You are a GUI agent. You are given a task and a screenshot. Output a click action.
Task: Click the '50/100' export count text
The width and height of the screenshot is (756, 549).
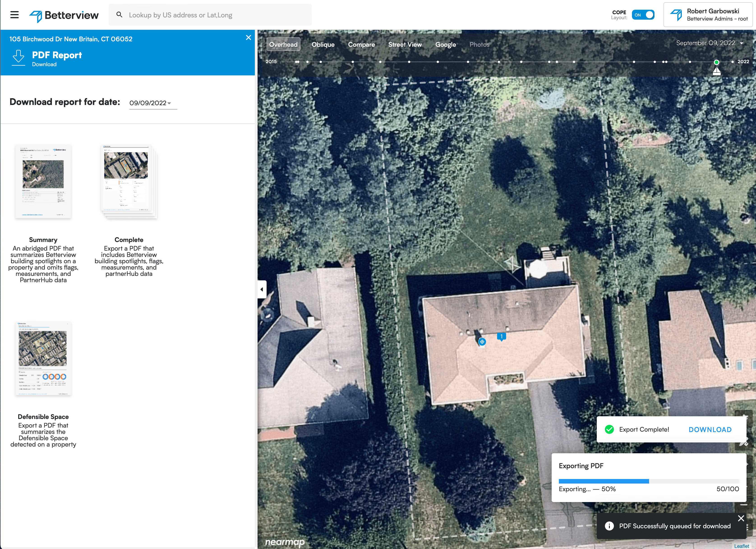pyautogui.click(x=728, y=489)
